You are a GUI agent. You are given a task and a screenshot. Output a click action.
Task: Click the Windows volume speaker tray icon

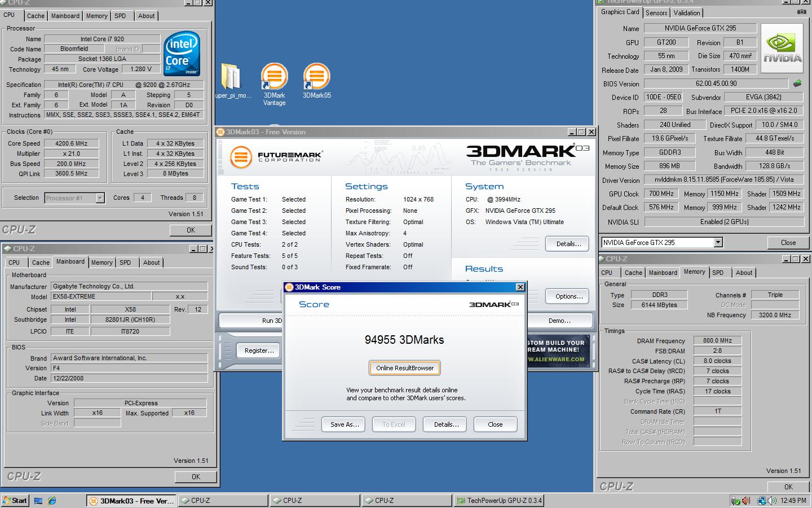tap(771, 501)
